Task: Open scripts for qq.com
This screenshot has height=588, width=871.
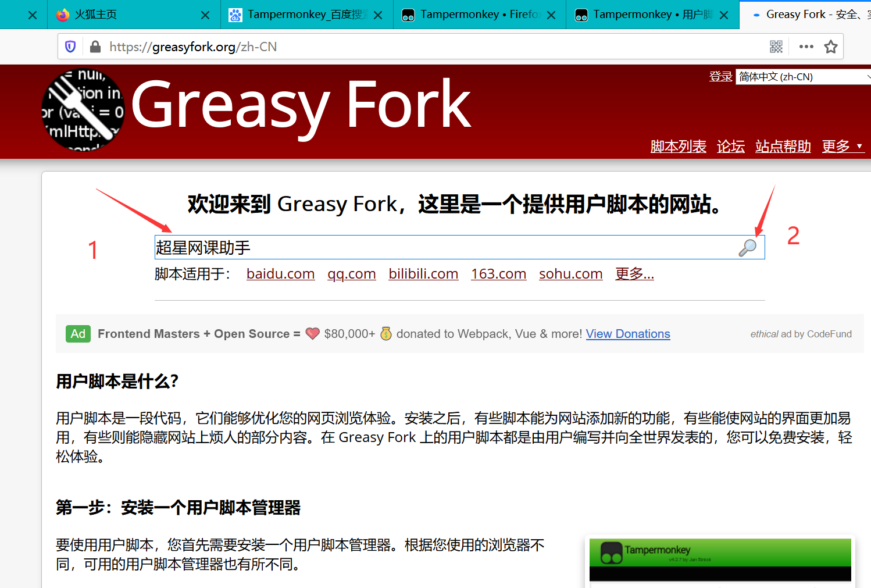Action: (x=351, y=274)
